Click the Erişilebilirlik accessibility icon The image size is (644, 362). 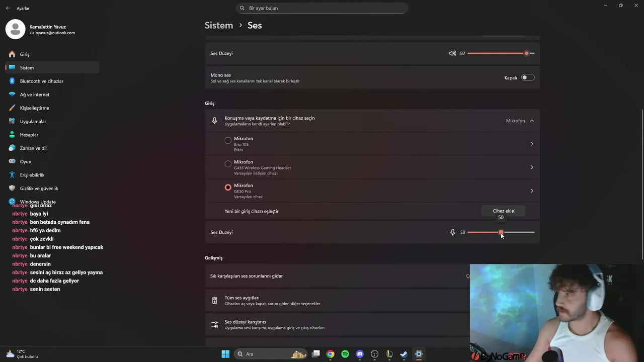(12, 175)
